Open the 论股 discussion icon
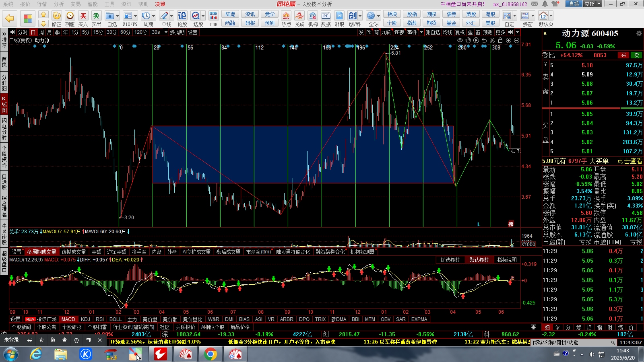This screenshot has width=644, height=362. 182,16
